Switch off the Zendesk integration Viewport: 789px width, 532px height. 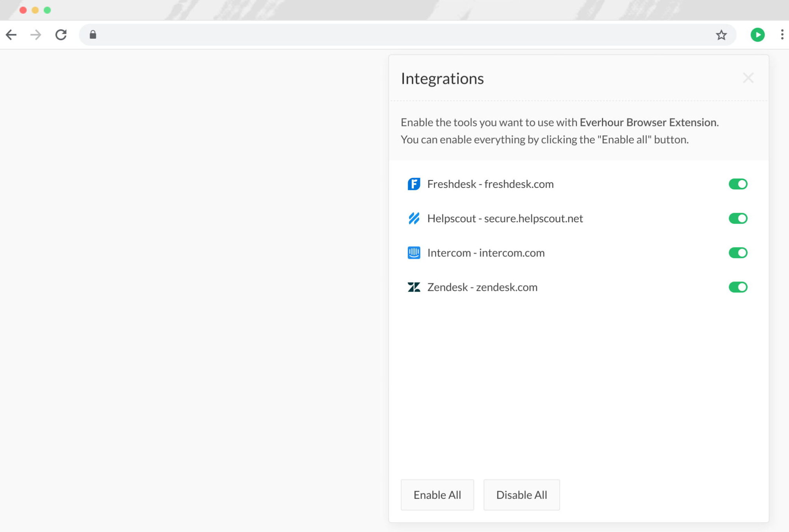pos(738,287)
